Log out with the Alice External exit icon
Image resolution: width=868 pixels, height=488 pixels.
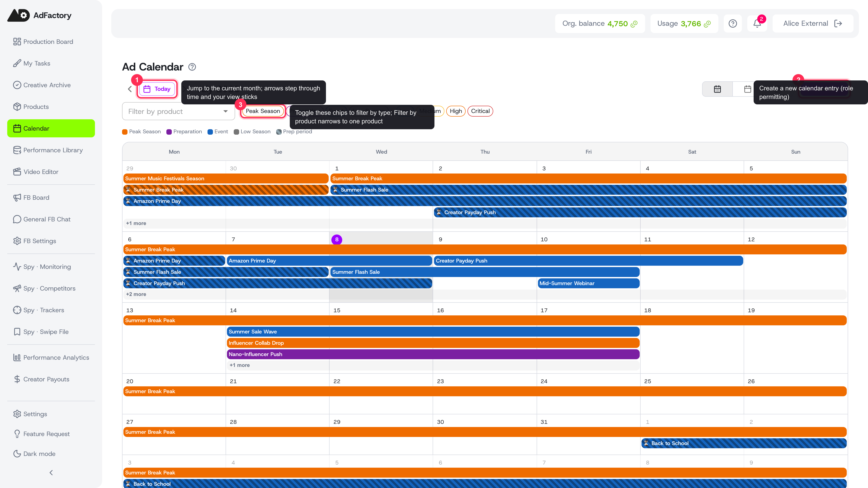(x=838, y=23)
